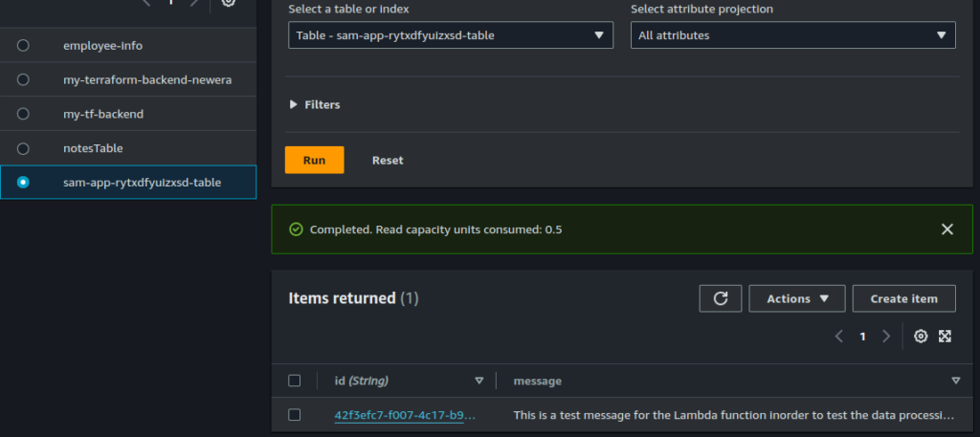Open item link 42f3efc7-f007-4c17
This screenshot has width=980, height=437.
pos(404,415)
